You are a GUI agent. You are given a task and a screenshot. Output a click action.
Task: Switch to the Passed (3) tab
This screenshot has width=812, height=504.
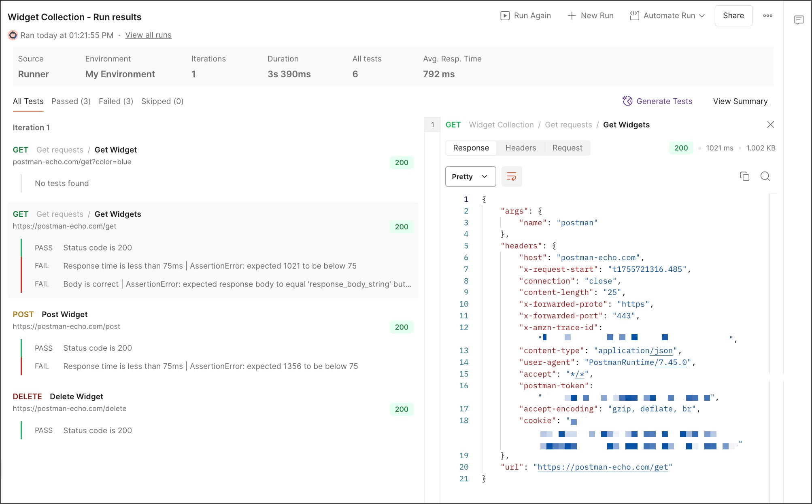(71, 102)
